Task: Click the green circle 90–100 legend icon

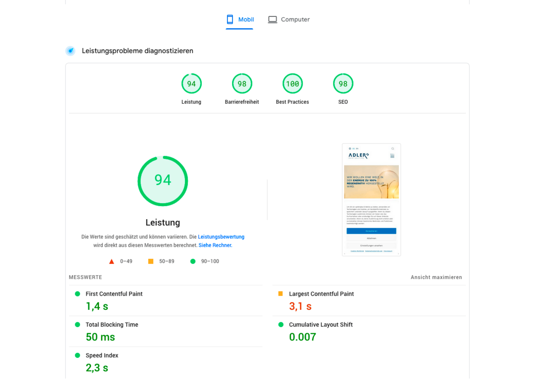Action: pos(193,262)
